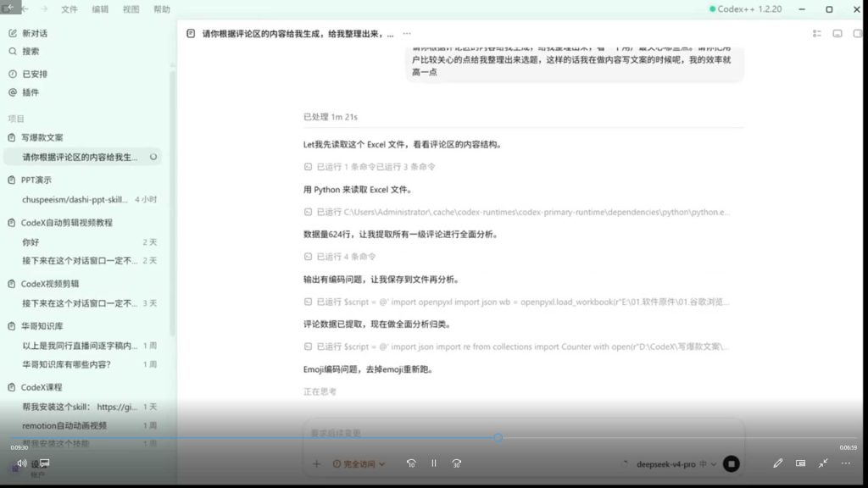Go back with the left arrow
Screen dimensions: 868x488
25,9
